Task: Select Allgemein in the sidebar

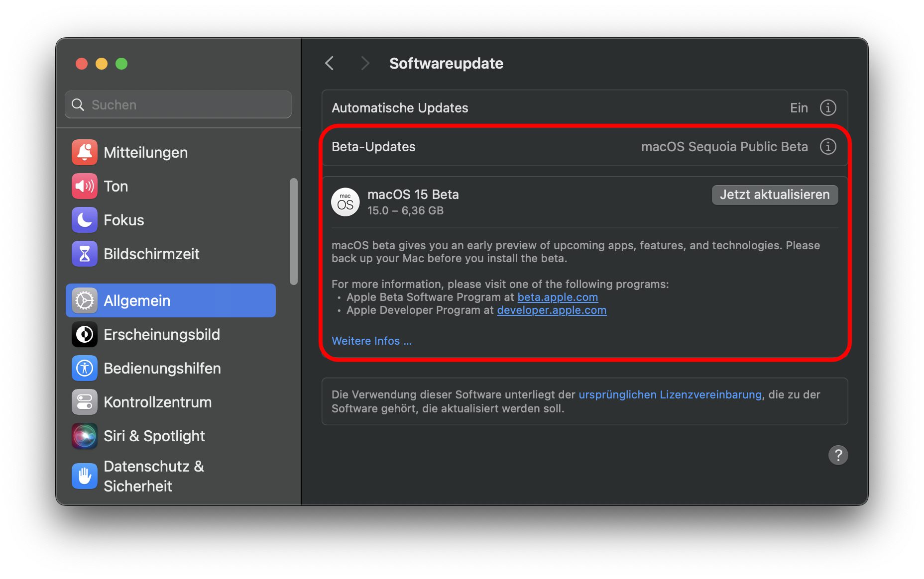Action: pyautogui.click(x=170, y=300)
